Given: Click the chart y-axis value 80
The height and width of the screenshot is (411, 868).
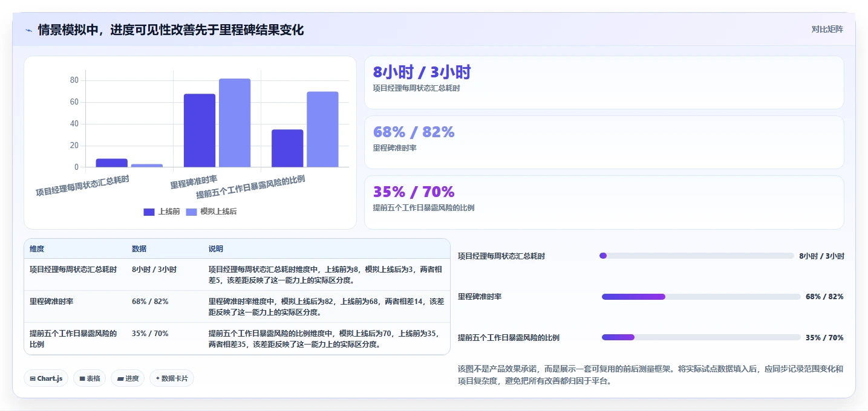Looking at the screenshot, I should coord(74,80).
